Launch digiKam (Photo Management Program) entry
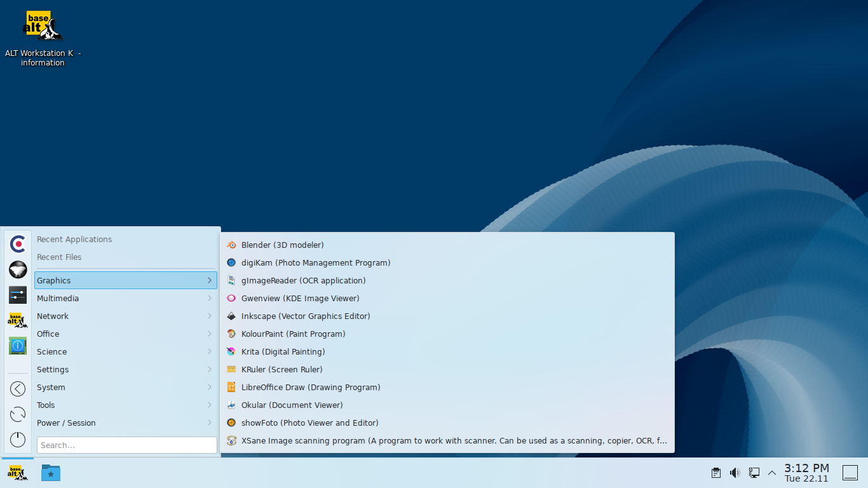Viewport: 868px width, 488px height. [447, 262]
